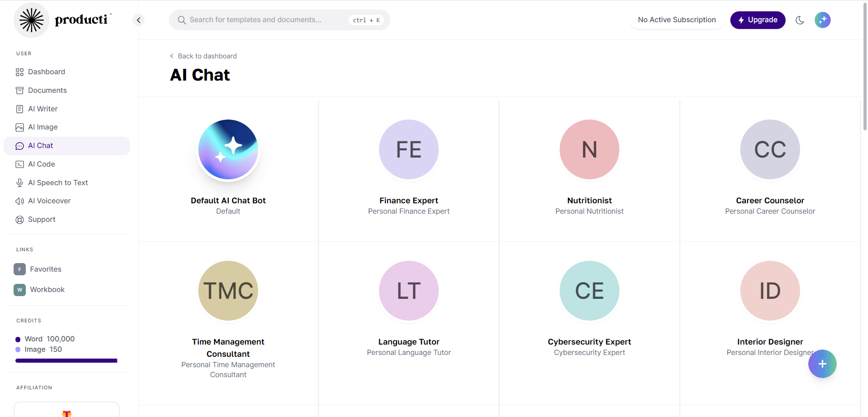Click the Upgrade button
The image size is (868, 417).
click(758, 20)
